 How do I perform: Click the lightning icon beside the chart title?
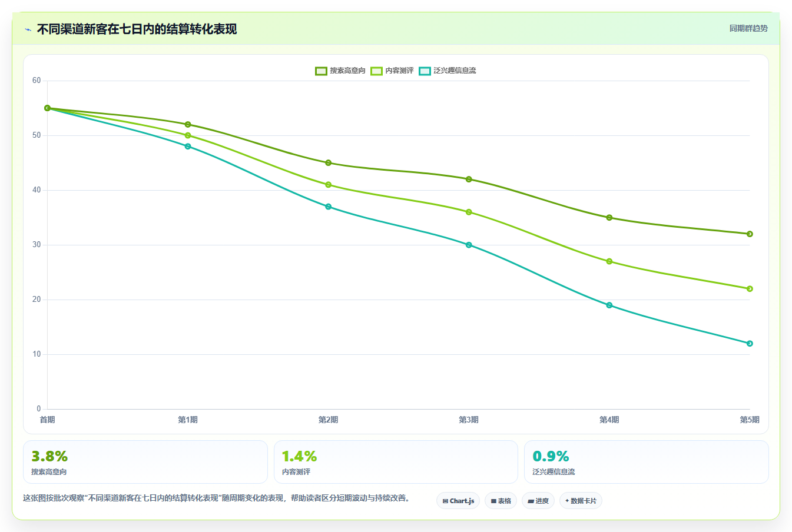pyautogui.click(x=28, y=29)
